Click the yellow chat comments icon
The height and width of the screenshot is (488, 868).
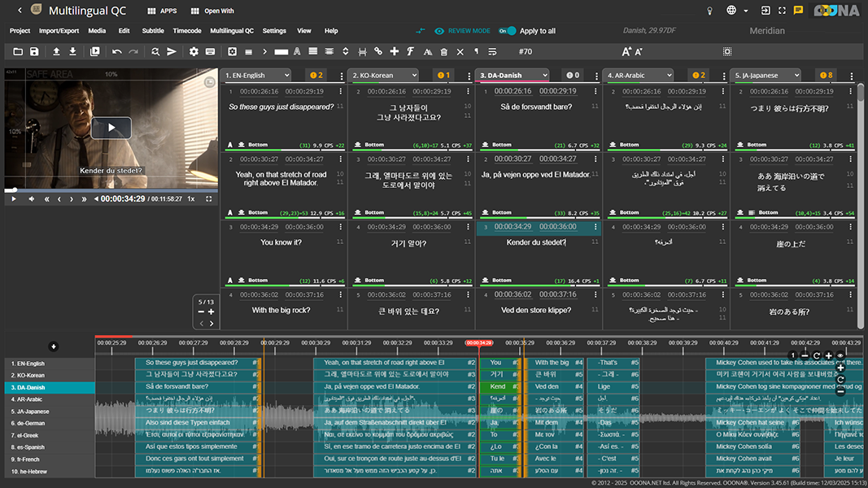(798, 11)
